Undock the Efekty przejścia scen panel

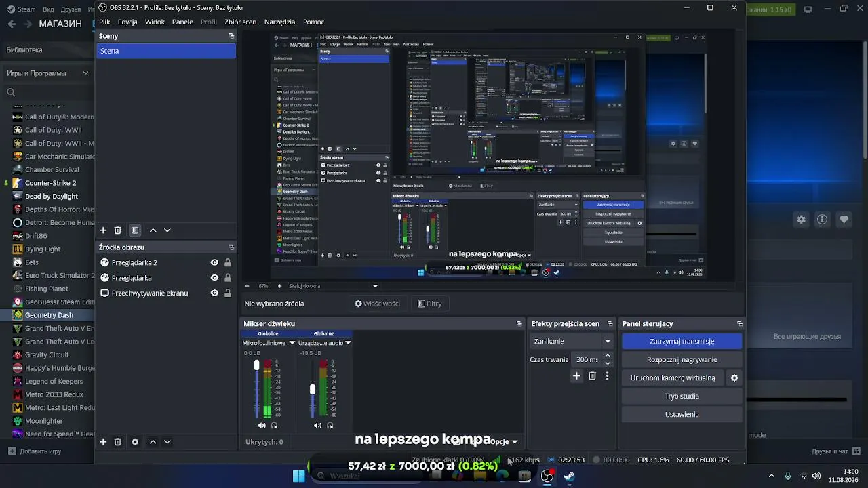click(610, 324)
